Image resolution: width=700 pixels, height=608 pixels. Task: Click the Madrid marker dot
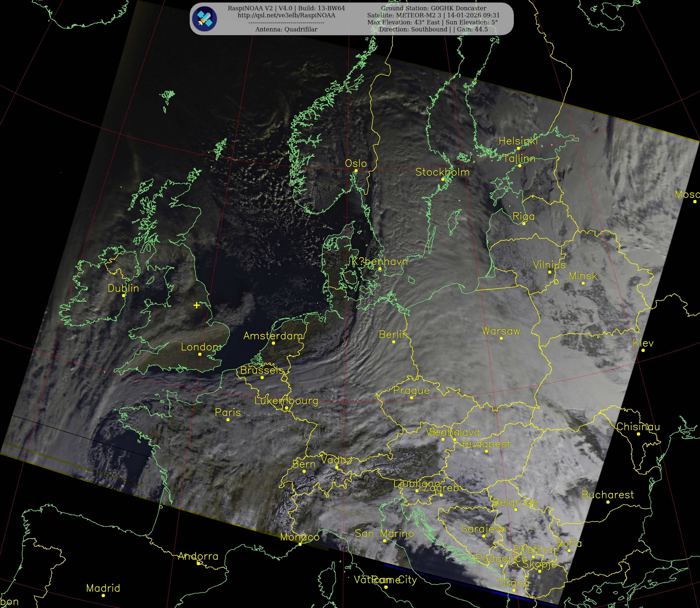[x=103, y=595]
